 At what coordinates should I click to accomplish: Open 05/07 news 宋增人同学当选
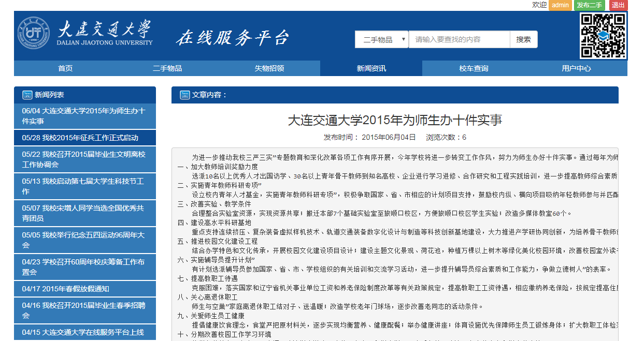tap(85, 213)
